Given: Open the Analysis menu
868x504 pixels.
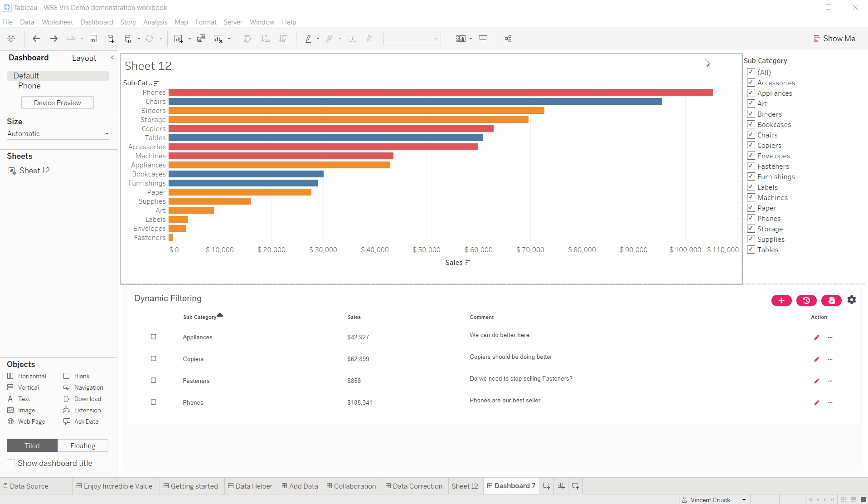Looking at the screenshot, I should point(155,22).
